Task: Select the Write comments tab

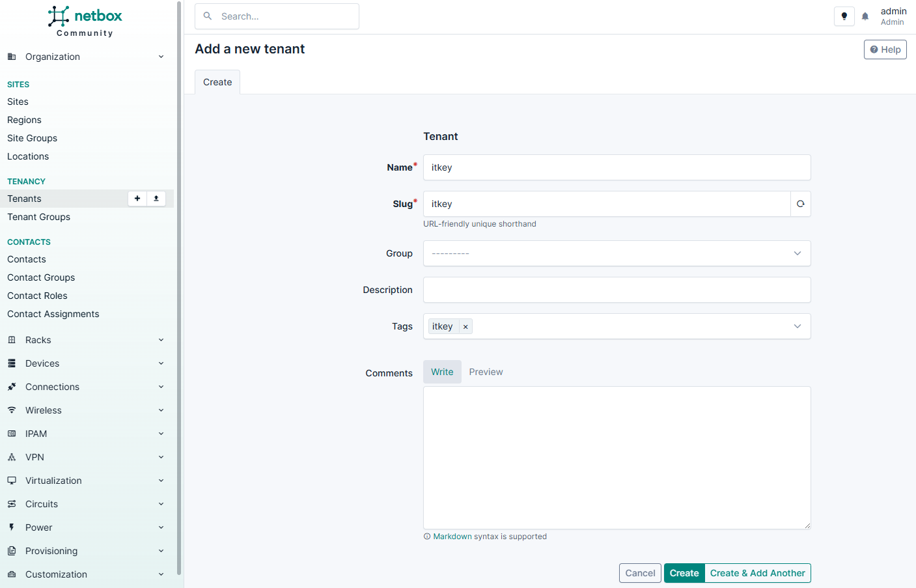Action: 442,372
